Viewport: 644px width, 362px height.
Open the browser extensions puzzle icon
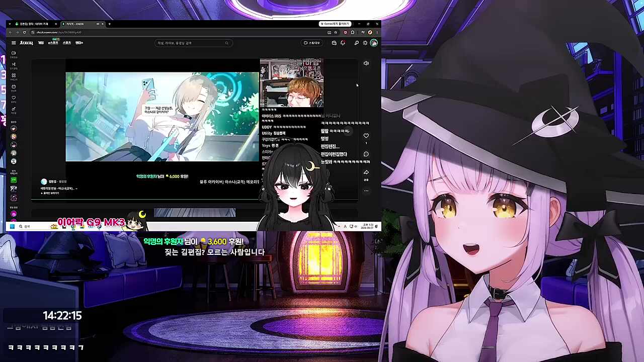[353, 32]
